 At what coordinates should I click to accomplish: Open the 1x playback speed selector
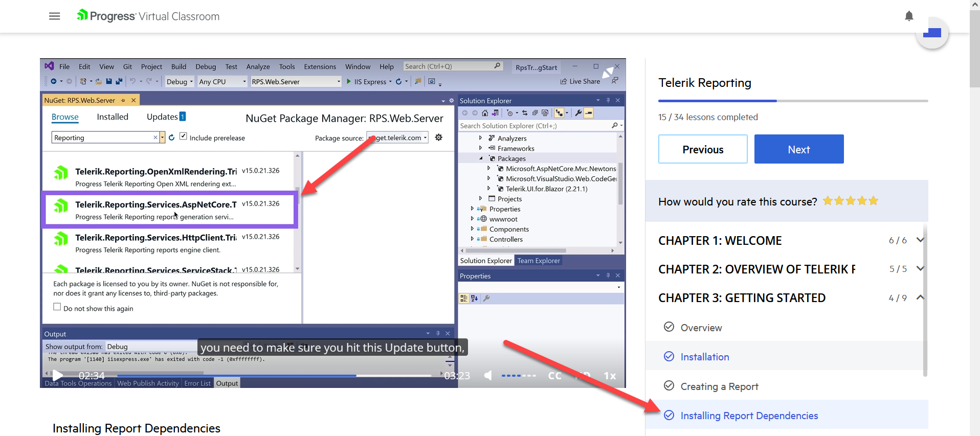[610, 376]
